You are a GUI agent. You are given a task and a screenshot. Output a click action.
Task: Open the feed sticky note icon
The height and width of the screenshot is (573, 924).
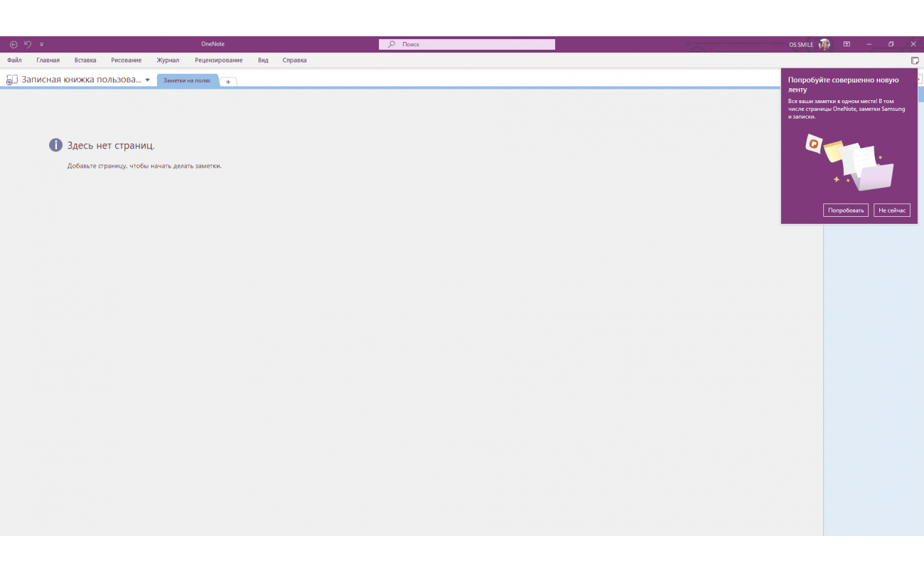(915, 60)
